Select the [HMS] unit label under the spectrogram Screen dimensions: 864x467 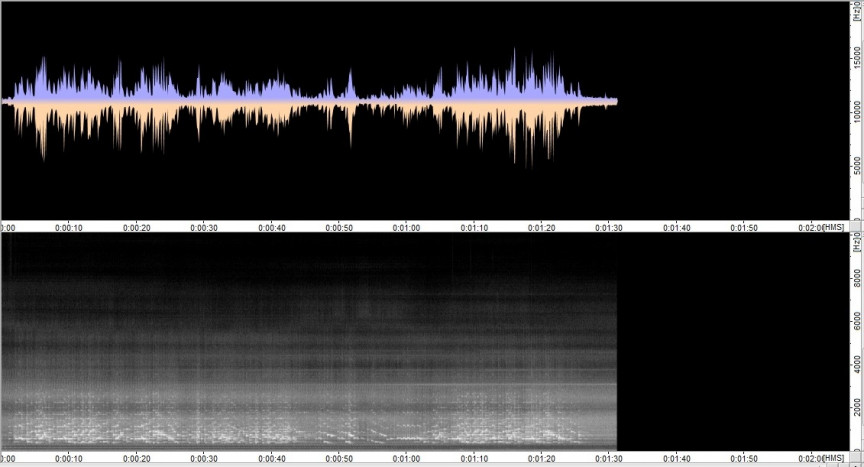click(833, 459)
